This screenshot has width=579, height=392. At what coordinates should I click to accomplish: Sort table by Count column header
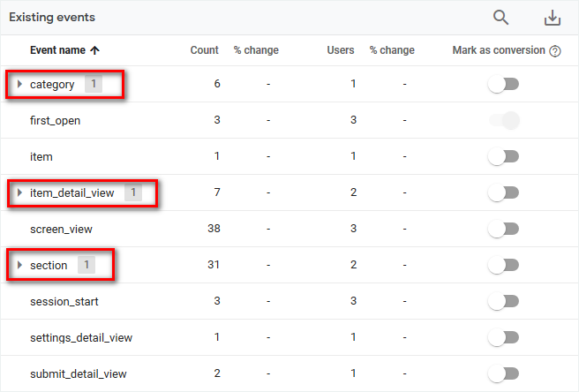pyautogui.click(x=204, y=50)
